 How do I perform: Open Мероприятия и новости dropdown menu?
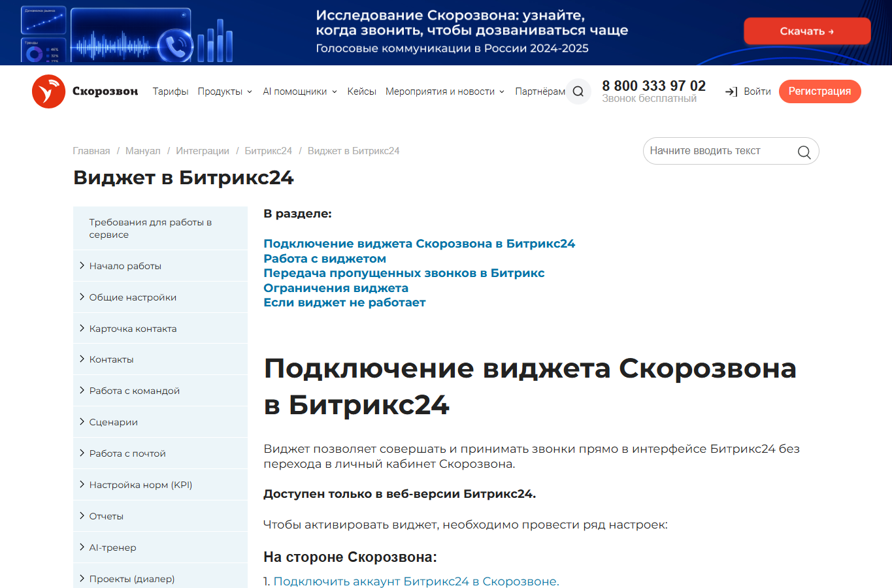pyautogui.click(x=445, y=91)
